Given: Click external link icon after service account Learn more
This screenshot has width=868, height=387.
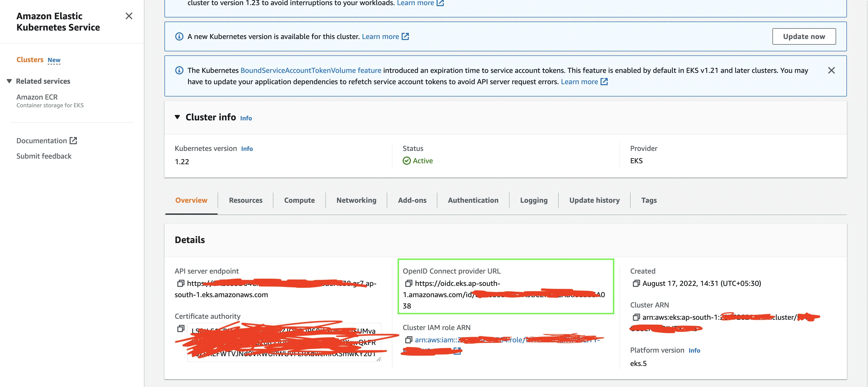Looking at the screenshot, I should (604, 82).
